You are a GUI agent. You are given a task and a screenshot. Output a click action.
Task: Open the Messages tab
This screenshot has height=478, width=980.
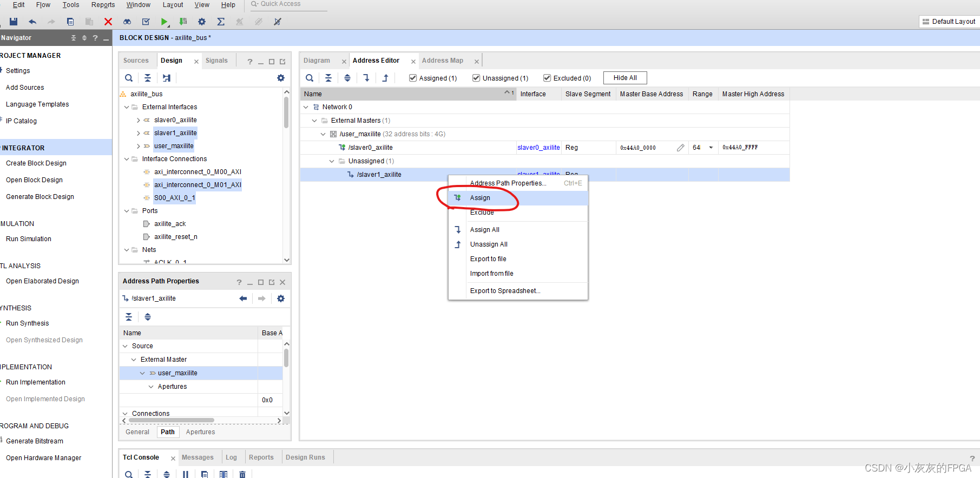(198, 457)
